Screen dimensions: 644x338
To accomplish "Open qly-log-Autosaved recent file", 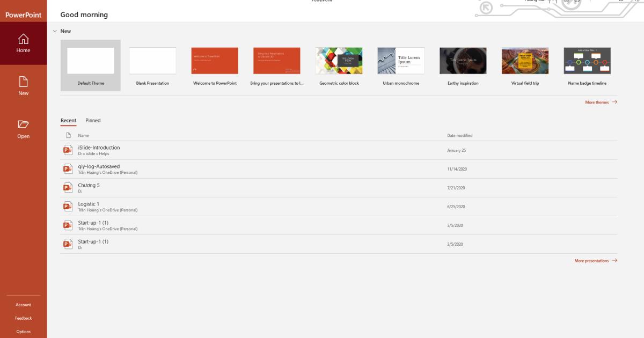I will [339, 169].
